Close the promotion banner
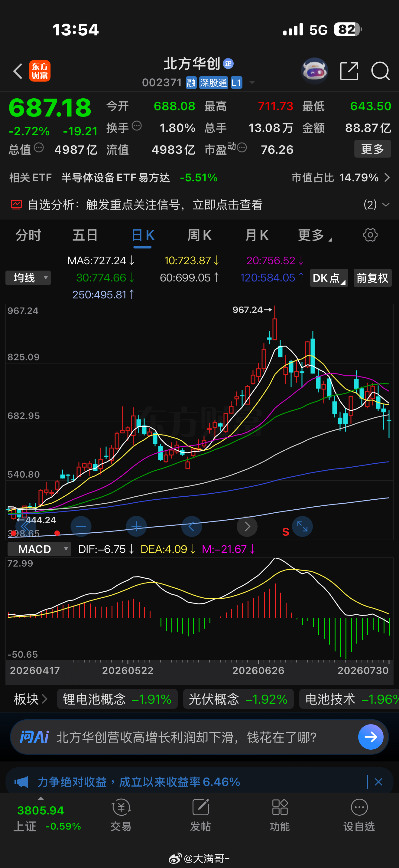 pyautogui.click(x=378, y=782)
